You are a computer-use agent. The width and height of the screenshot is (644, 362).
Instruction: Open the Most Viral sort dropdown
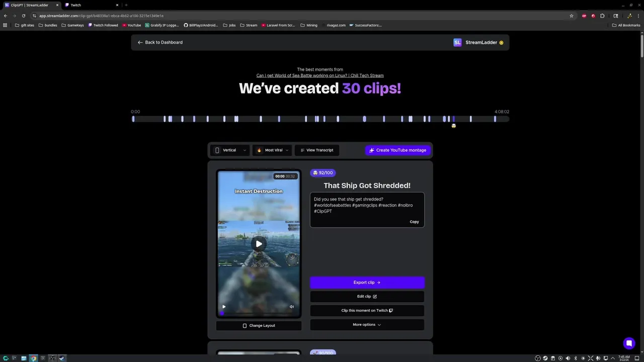point(272,150)
